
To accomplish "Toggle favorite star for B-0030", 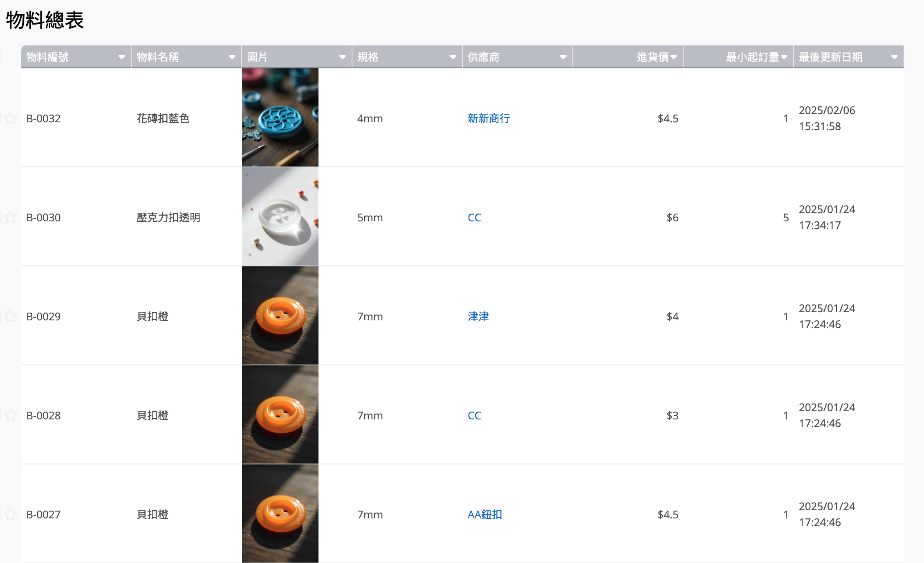I will pos(10,217).
